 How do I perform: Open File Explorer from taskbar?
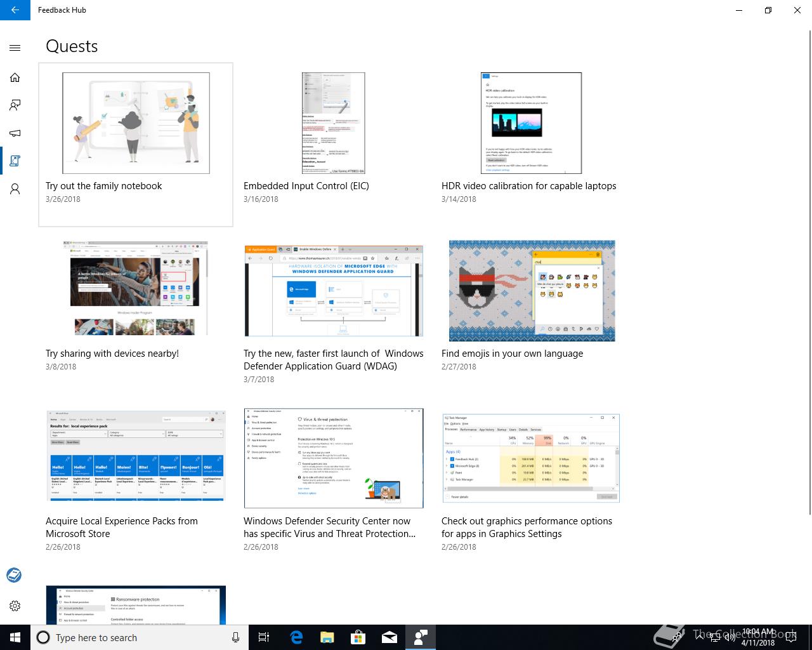click(x=327, y=637)
